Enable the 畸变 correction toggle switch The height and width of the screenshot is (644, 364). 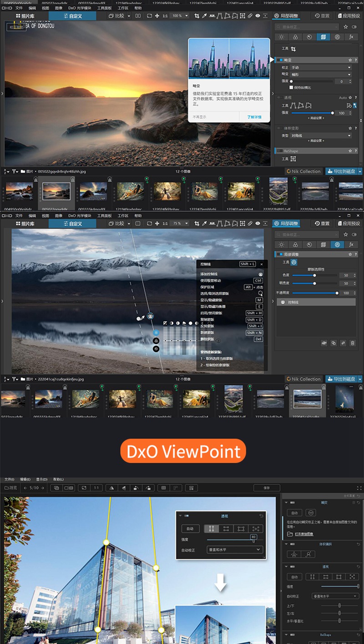click(279, 60)
